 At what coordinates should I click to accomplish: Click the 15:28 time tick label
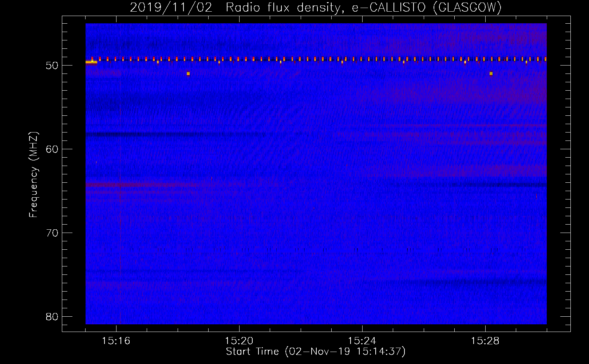click(x=485, y=341)
